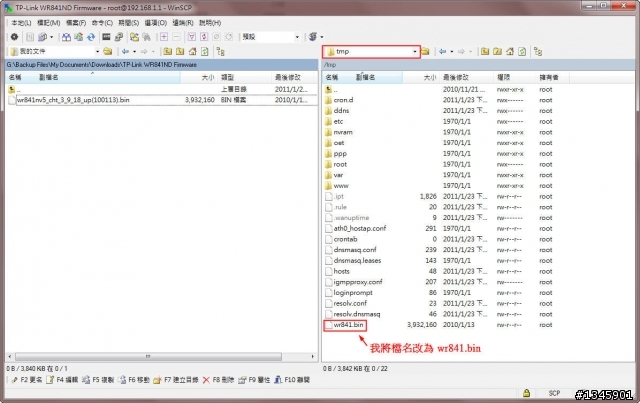
Task: Refresh the local directory listing
Action: click(204, 51)
